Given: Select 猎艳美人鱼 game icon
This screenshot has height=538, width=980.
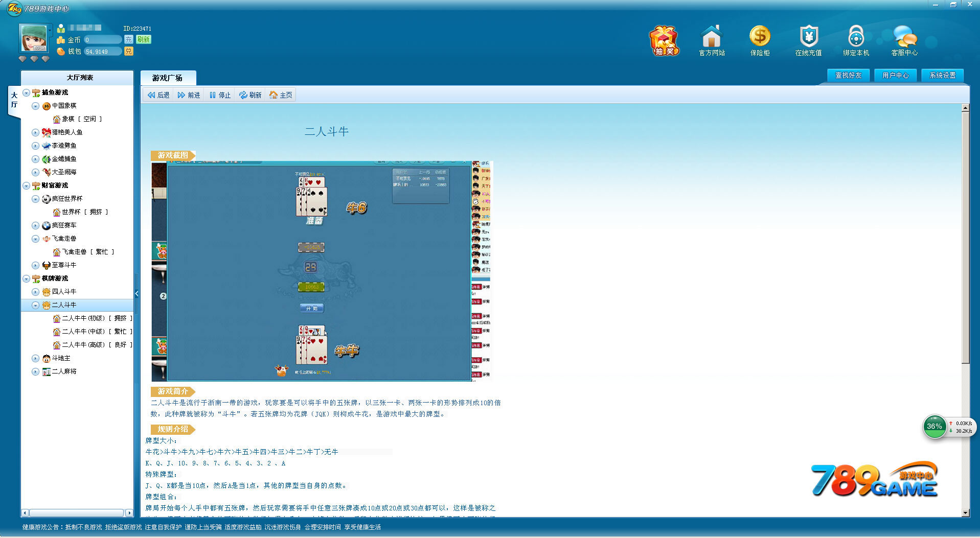Looking at the screenshot, I should coord(47,132).
